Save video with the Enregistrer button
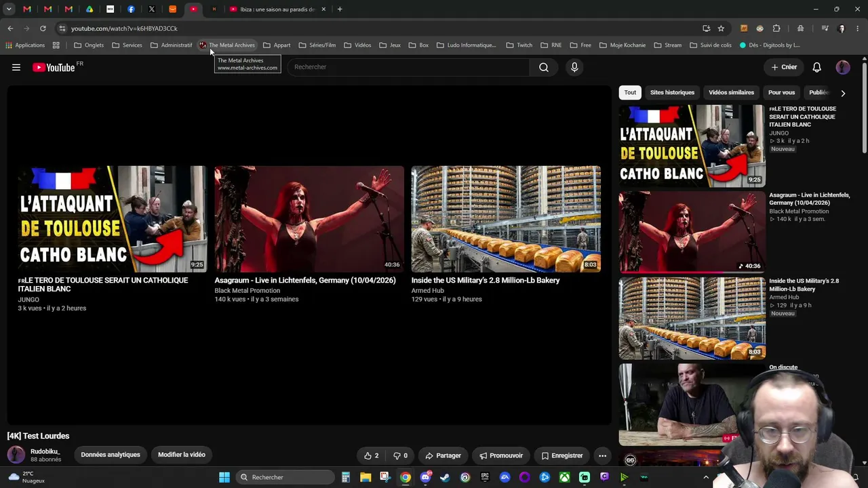The height and width of the screenshot is (488, 868). click(561, 455)
